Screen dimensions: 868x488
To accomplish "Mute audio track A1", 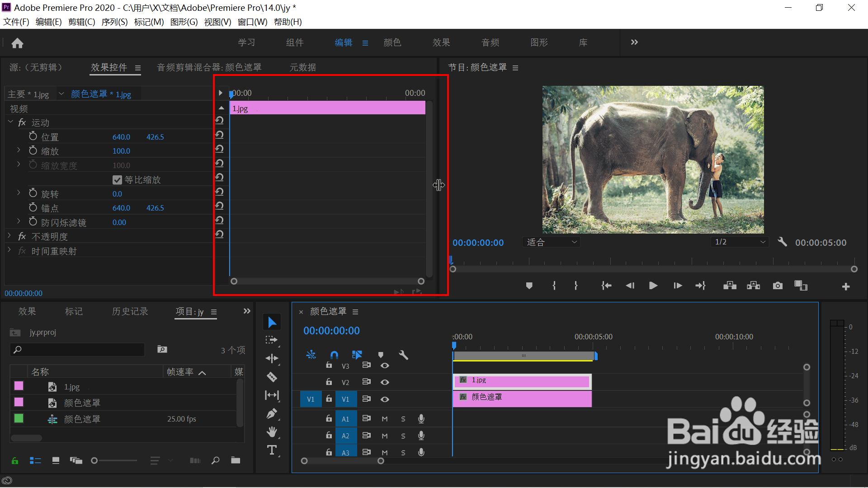I will coord(385,419).
